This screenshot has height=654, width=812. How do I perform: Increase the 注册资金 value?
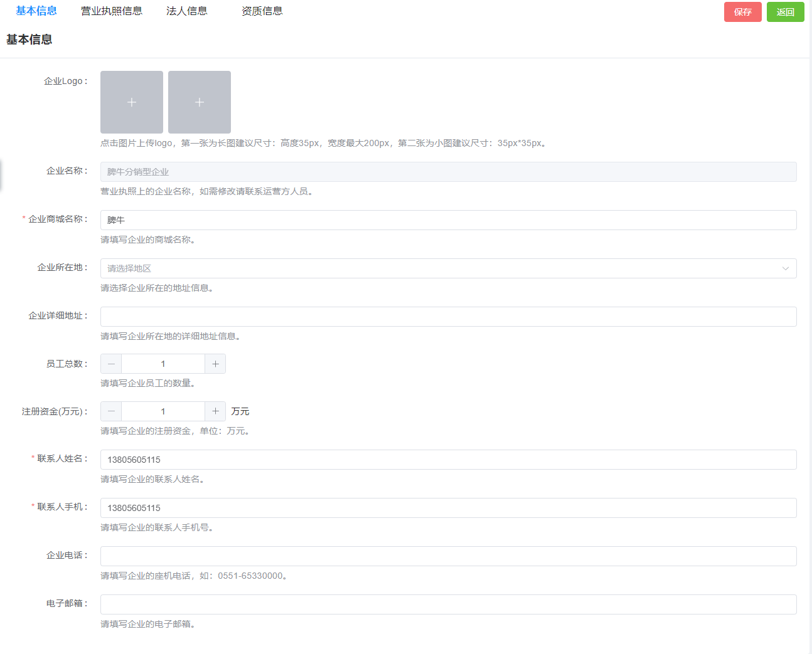(x=215, y=411)
